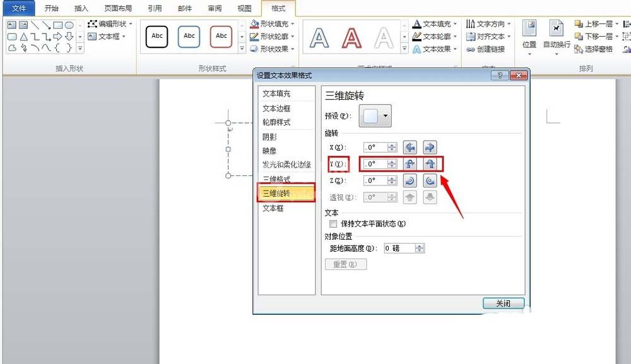Select the Line shape in shapes gallery
The image size is (631, 364).
point(35,25)
